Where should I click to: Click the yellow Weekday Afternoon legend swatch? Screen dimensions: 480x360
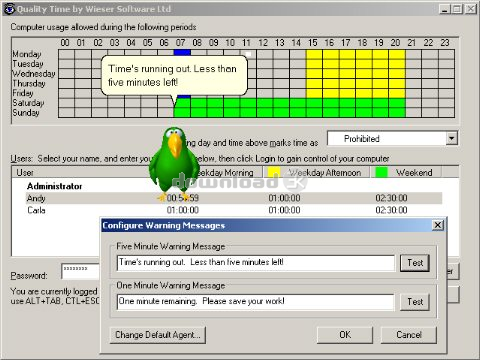[274, 172]
